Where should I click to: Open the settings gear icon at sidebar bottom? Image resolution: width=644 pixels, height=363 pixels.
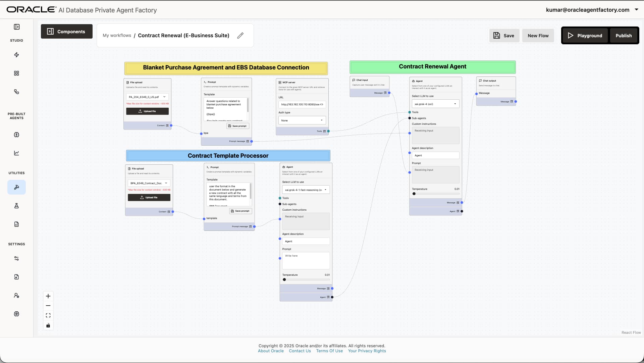pyautogui.click(x=16, y=314)
